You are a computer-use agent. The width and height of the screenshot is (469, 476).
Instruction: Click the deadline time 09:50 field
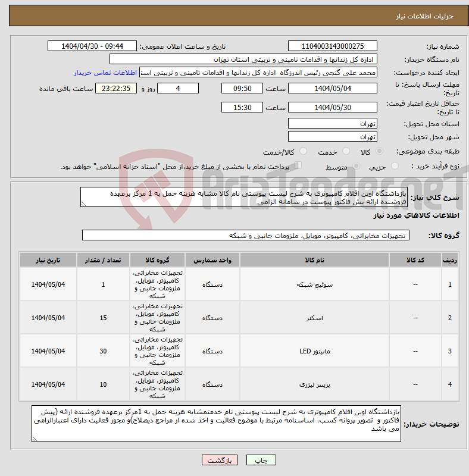[x=242, y=88]
